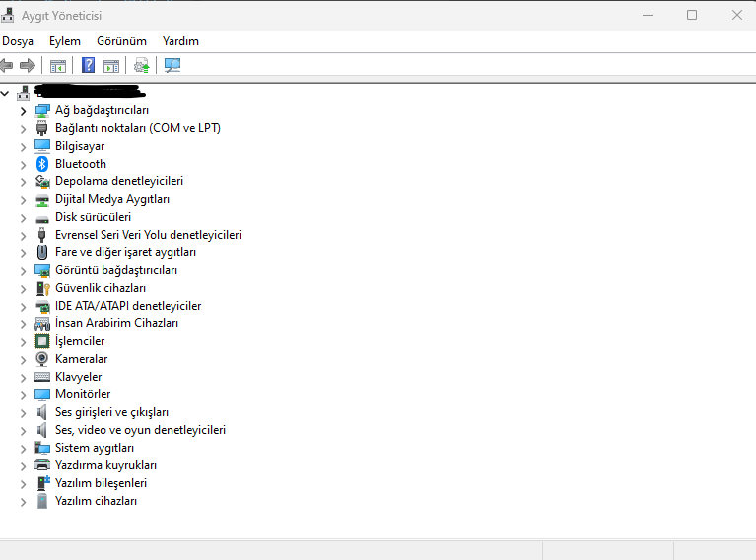
Task: Maximize the Aygıt Yöneticisi window
Action: pyautogui.click(x=692, y=15)
